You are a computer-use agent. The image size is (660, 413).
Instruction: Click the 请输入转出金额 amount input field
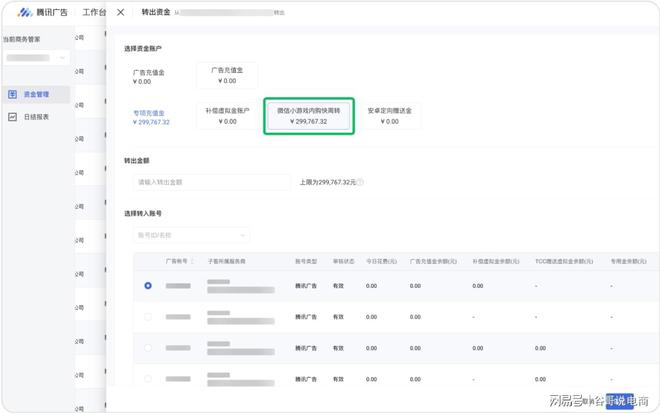tap(212, 182)
